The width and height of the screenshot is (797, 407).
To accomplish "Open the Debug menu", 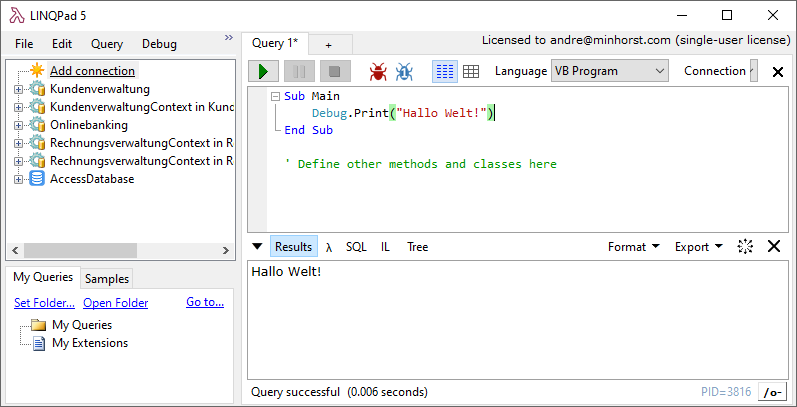I will pos(159,44).
